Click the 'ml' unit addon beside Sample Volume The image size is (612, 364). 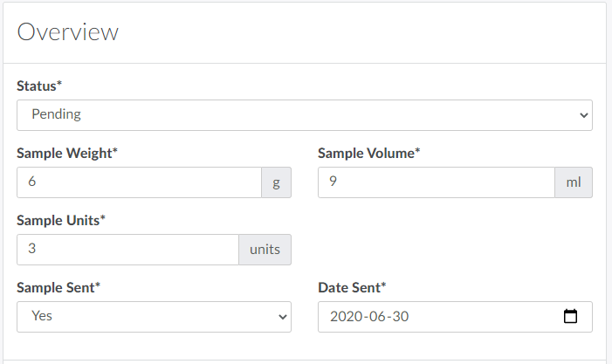(x=574, y=182)
